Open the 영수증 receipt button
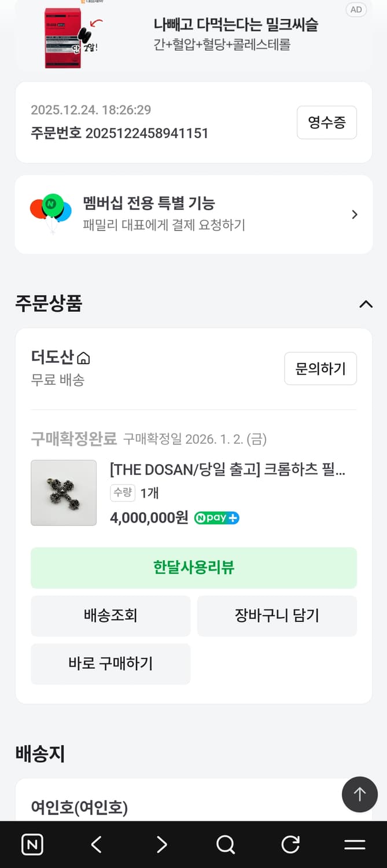The width and height of the screenshot is (387, 868). [326, 122]
